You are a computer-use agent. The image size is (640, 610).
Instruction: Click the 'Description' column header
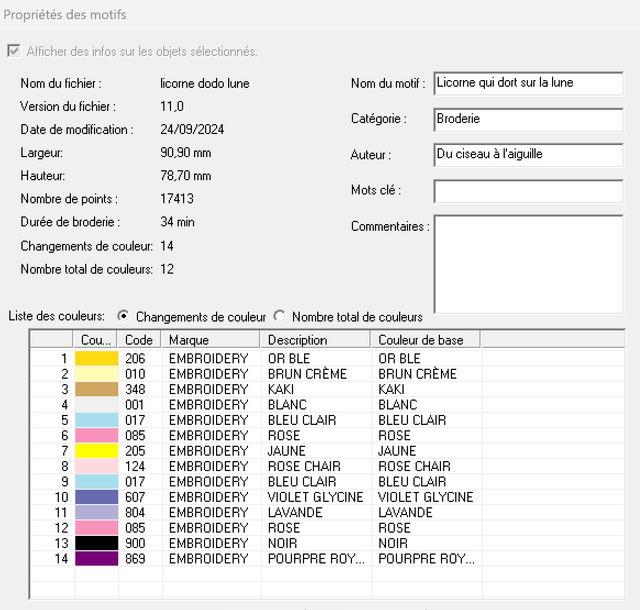(316, 340)
